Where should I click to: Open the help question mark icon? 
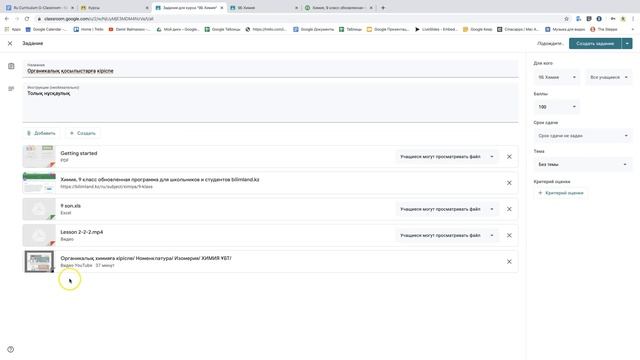(11, 349)
